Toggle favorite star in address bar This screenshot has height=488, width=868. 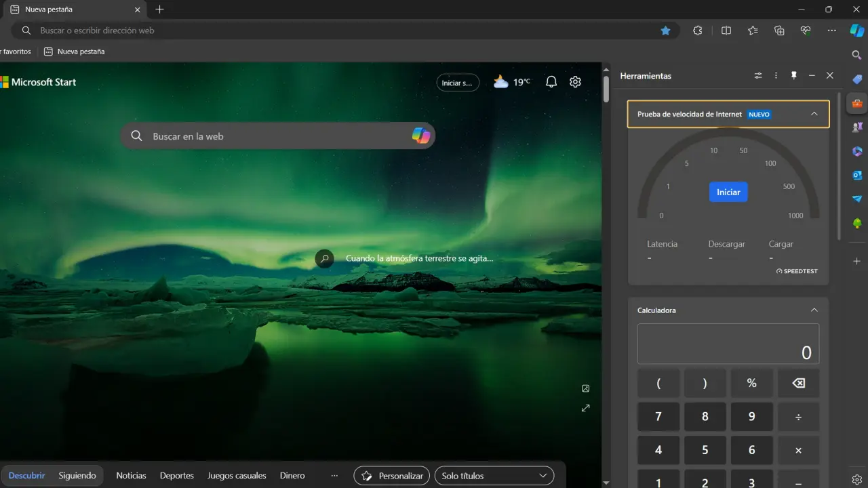point(666,30)
